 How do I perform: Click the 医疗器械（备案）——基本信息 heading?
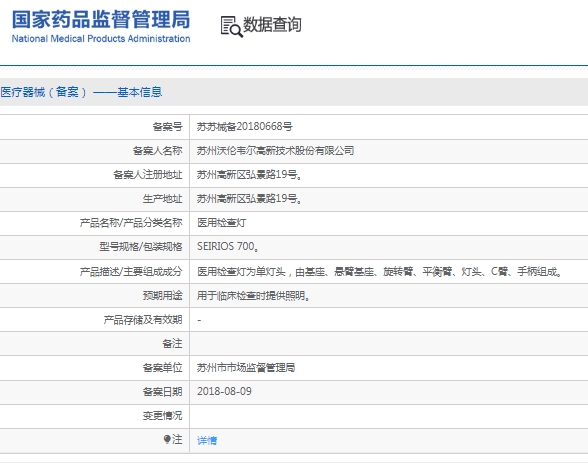(81, 92)
